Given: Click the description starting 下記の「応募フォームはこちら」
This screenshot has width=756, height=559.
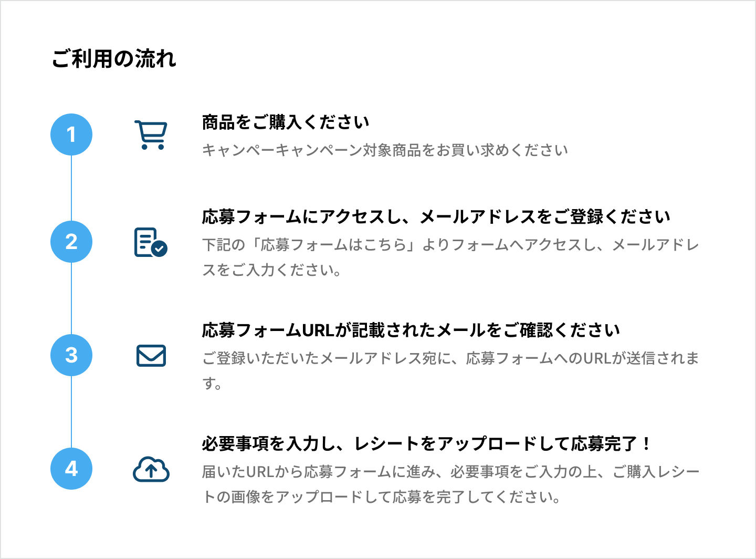Looking at the screenshot, I should click(450, 257).
